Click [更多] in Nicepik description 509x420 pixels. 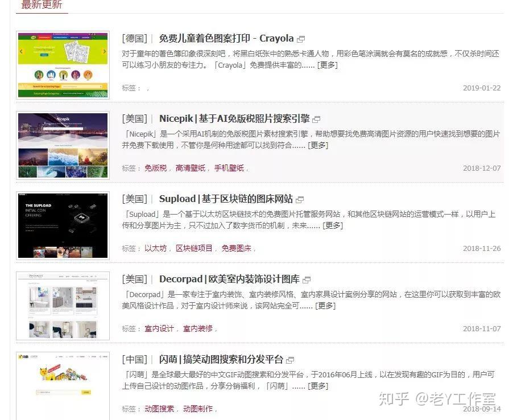(318, 145)
